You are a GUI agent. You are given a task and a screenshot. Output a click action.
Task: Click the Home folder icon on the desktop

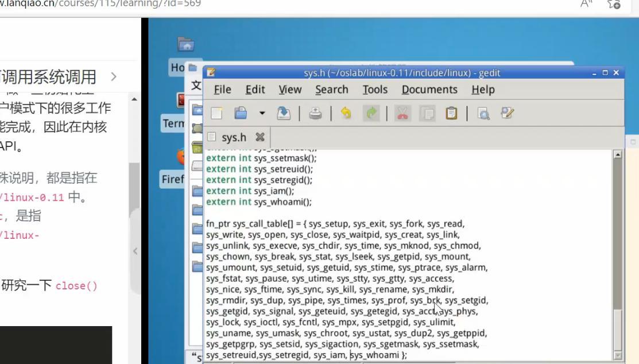(185, 45)
